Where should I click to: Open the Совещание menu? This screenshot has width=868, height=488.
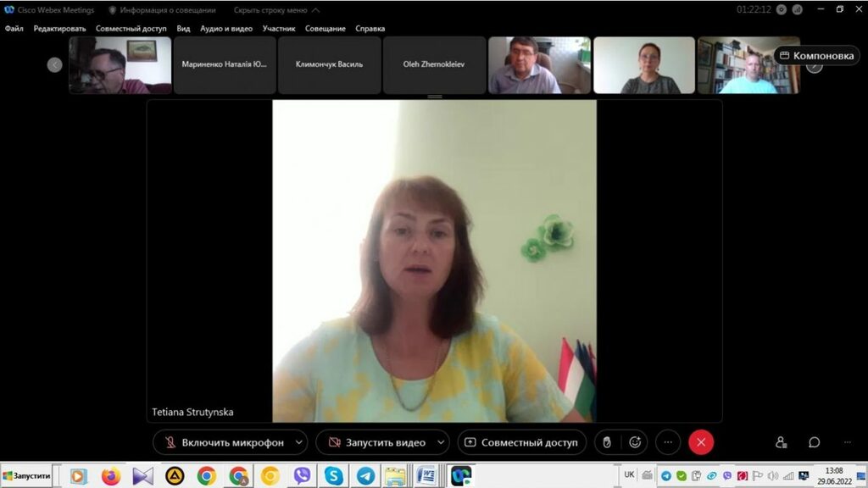pos(325,28)
